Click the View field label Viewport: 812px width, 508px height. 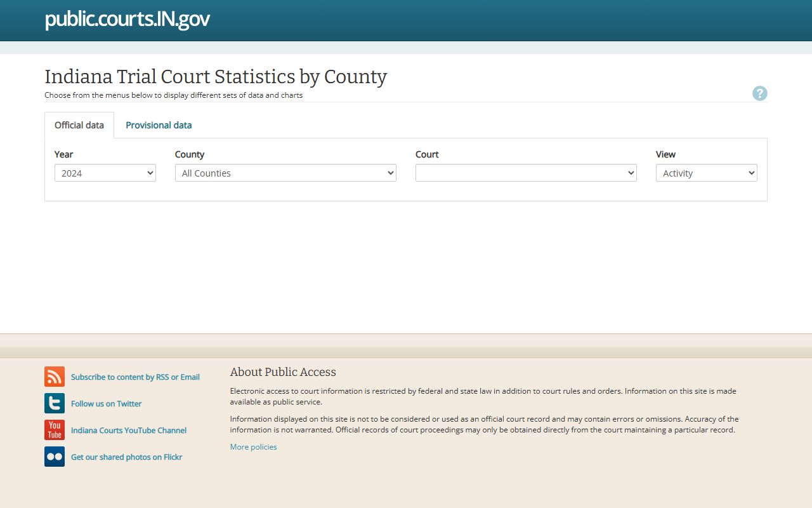click(x=665, y=154)
